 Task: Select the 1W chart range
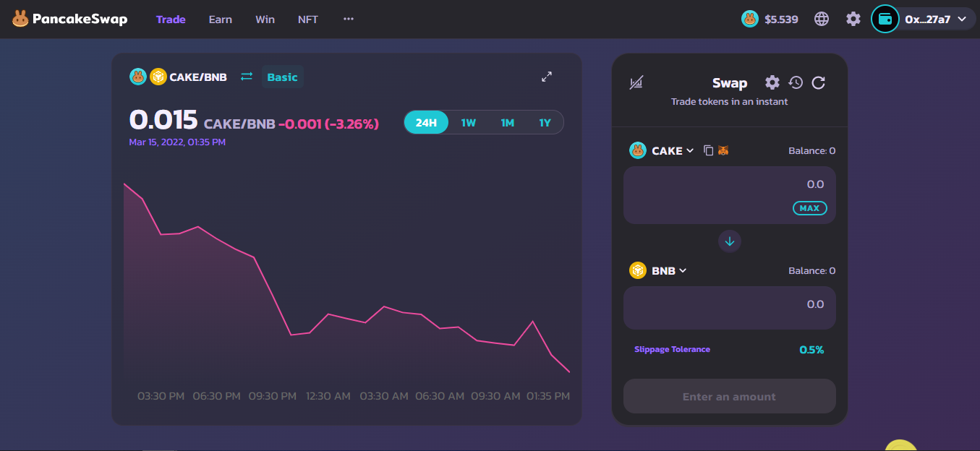469,123
